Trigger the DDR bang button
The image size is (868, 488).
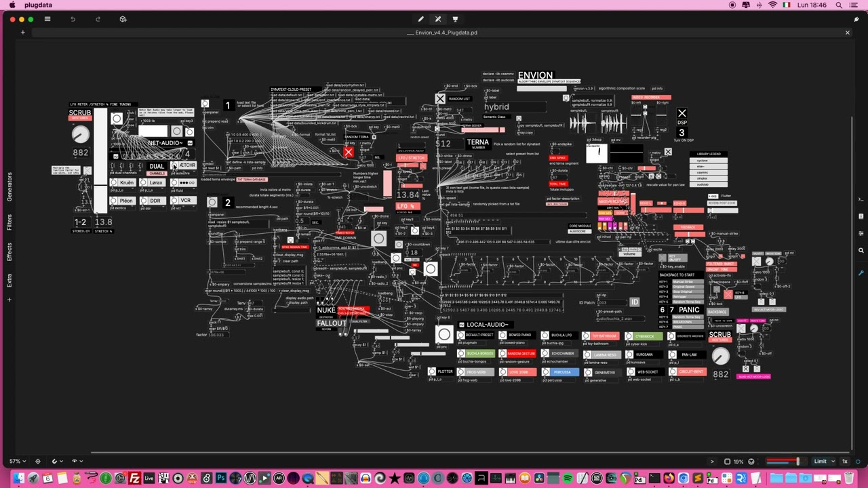tap(143, 201)
